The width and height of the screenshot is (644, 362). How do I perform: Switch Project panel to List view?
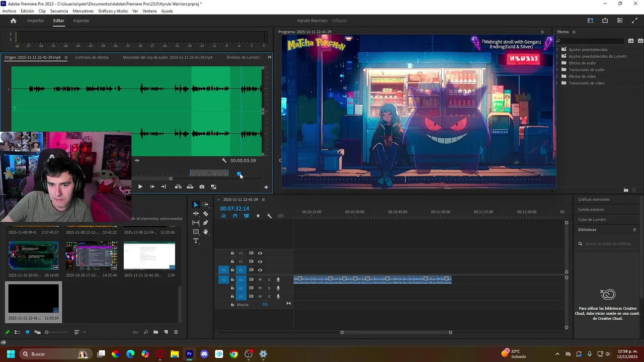[17, 332]
